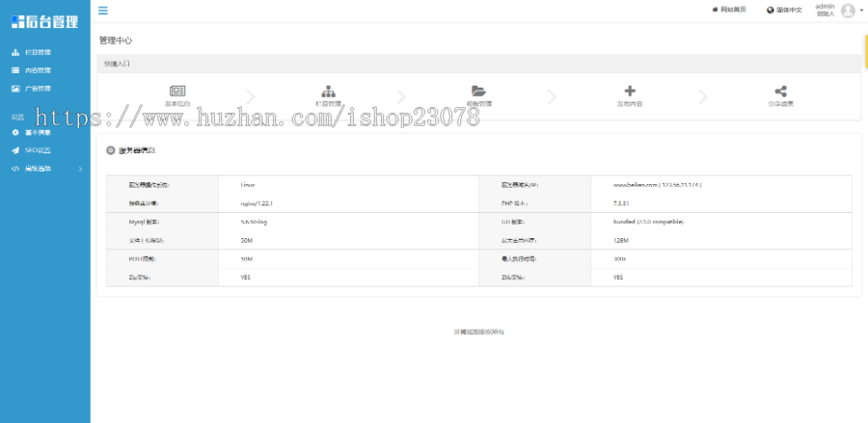This screenshot has height=423, width=868.
Task: Click the admin username text
Action: pyautogui.click(x=825, y=6)
